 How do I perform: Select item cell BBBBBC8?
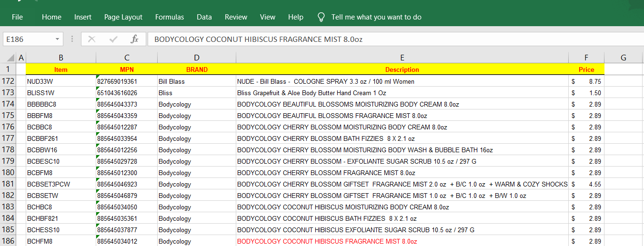coord(61,104)
